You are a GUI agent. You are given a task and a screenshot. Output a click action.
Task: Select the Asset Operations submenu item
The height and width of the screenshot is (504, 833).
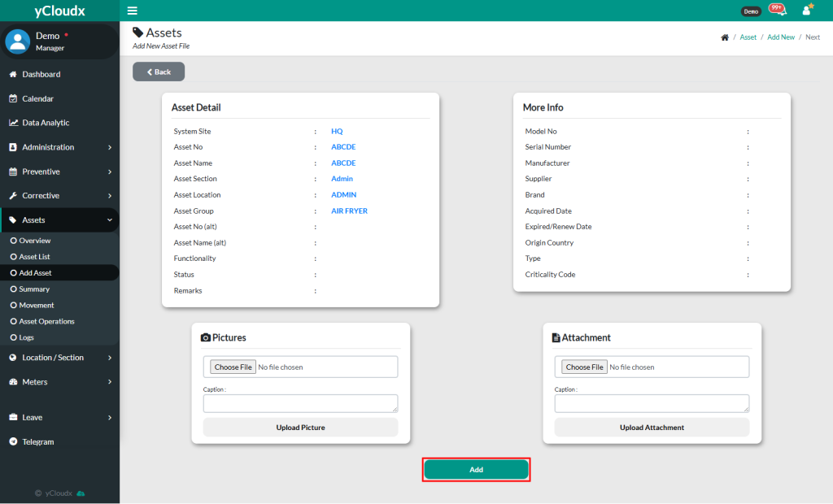pos(46,321)
